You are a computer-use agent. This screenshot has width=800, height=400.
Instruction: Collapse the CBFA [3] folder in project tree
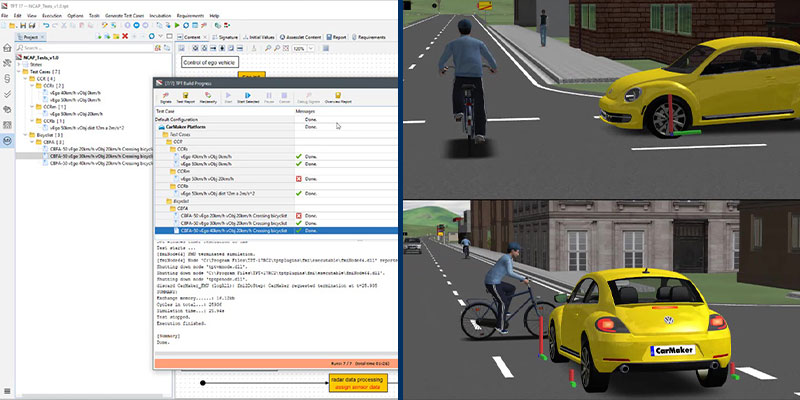point(32,142)
